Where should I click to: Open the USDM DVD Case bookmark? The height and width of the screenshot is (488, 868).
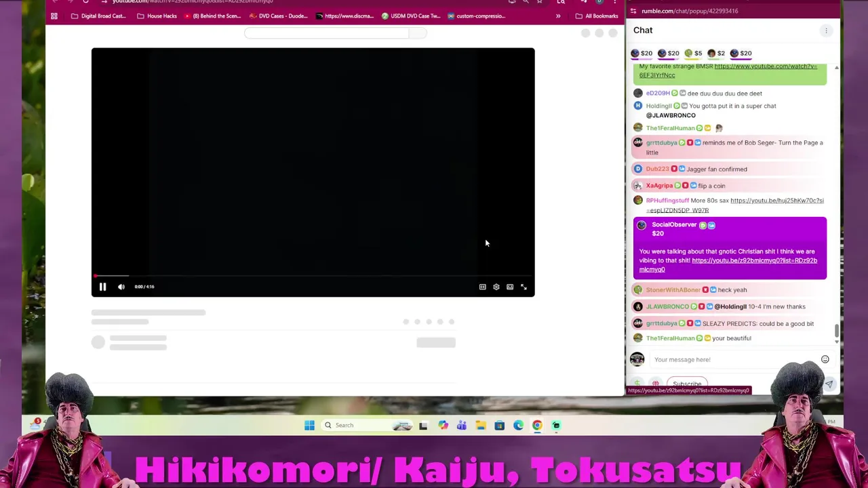(x=411, y=16)
